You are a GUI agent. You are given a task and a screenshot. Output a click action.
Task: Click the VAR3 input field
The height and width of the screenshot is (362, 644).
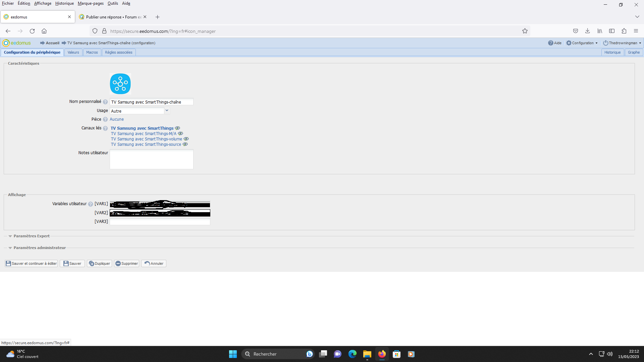(160, 222)
